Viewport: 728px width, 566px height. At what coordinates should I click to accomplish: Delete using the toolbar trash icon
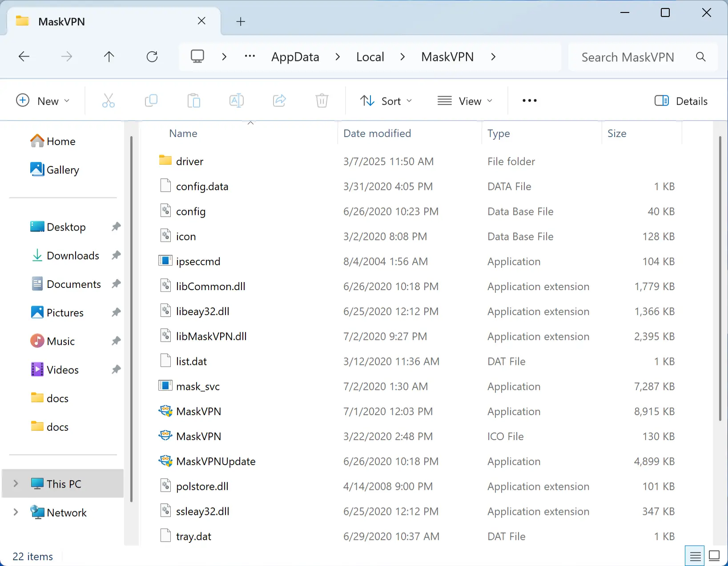point(322,101)
